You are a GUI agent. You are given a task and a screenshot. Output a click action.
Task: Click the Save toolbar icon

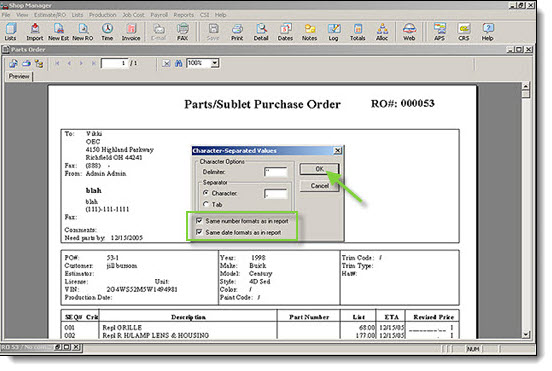point(213,32)
